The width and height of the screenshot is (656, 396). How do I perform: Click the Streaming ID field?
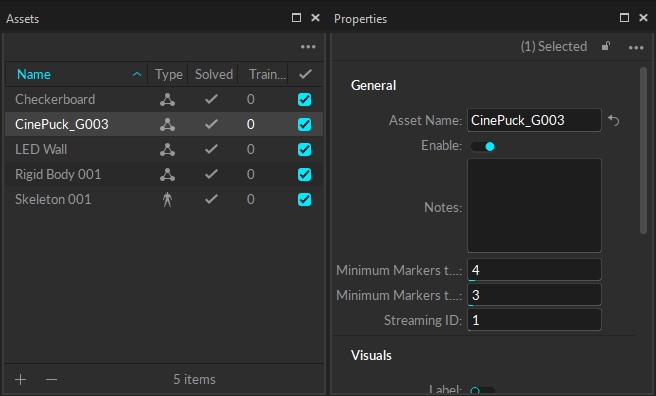click(534, 320)
